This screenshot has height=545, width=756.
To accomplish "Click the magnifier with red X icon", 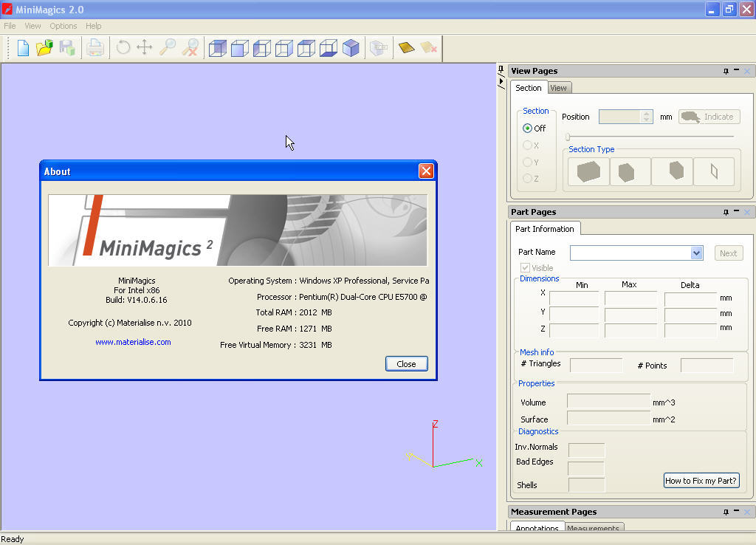I will pos(190,47).
